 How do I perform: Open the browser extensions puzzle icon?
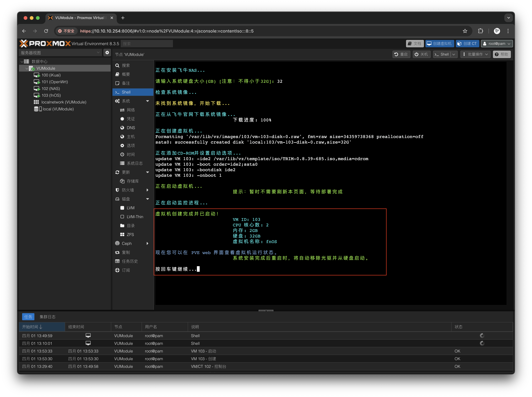coord(480,31)
